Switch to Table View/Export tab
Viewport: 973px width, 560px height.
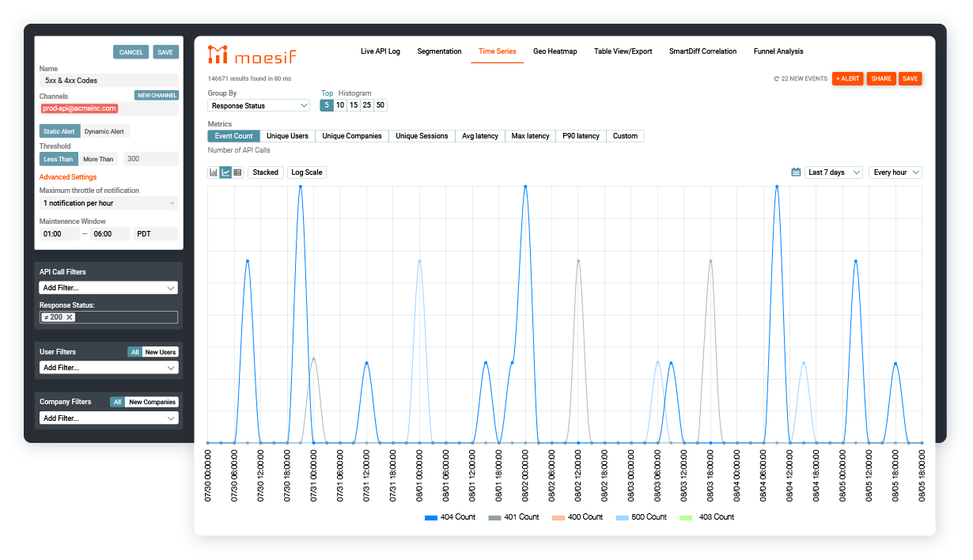623,51
